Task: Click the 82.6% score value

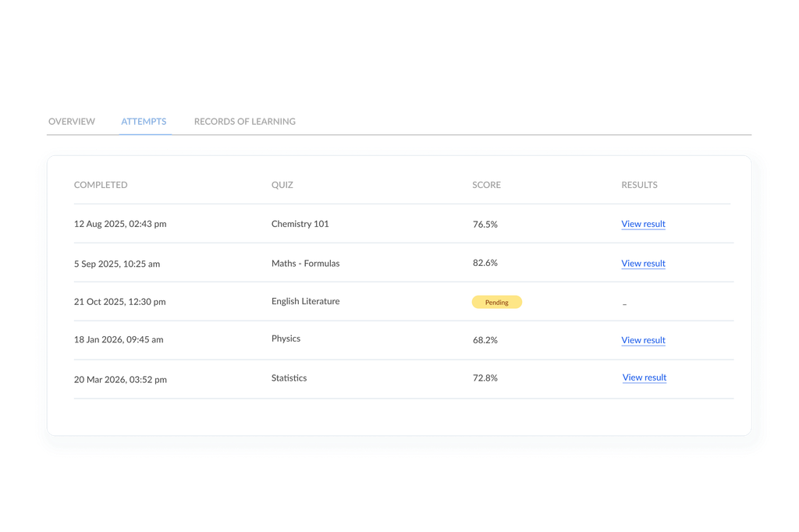Action: coord(485,263)
